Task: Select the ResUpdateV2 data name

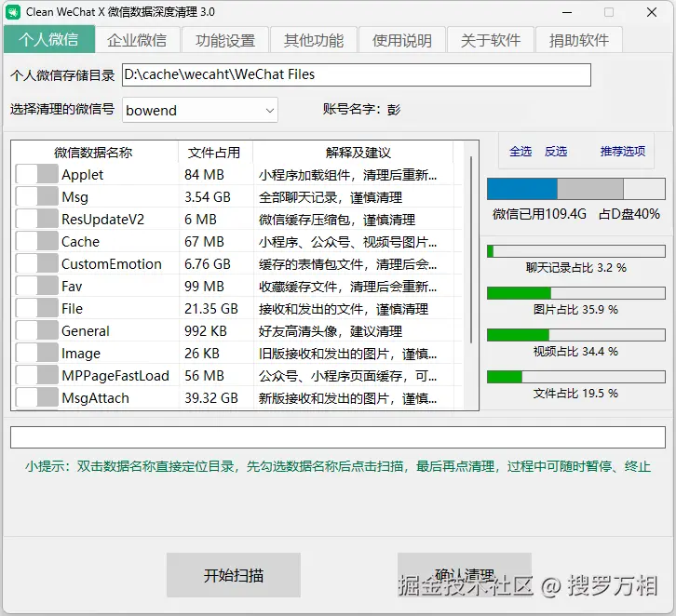Action: (x=103, y=220)
